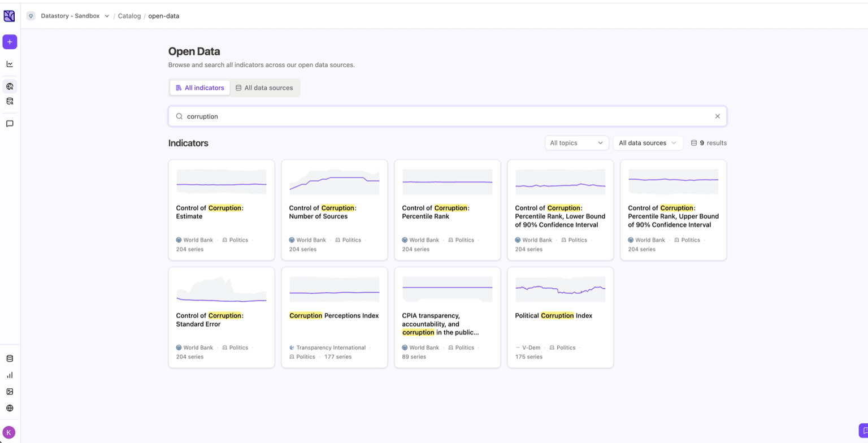Click 'World Bank' label on Upper Bound card
Screen dimensions: 868x443
coord(650,240)
